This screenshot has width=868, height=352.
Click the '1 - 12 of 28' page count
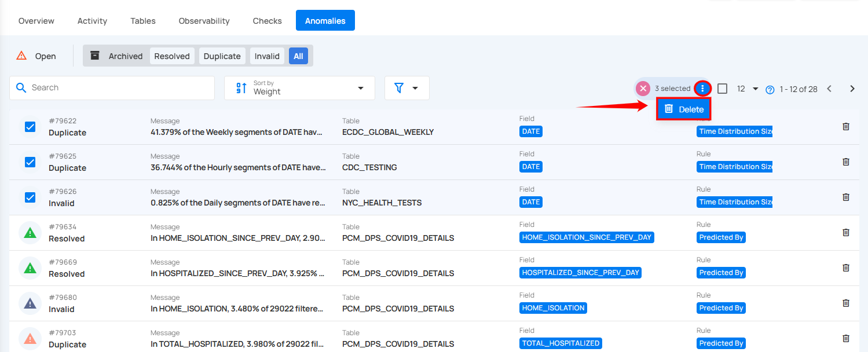(x=799, y=89)
